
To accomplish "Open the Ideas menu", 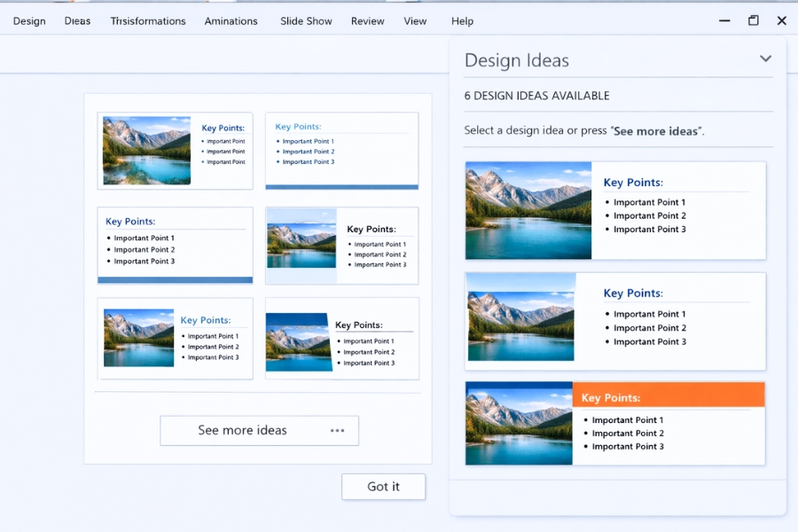I will pyautogui.click(x=77, y=20).
